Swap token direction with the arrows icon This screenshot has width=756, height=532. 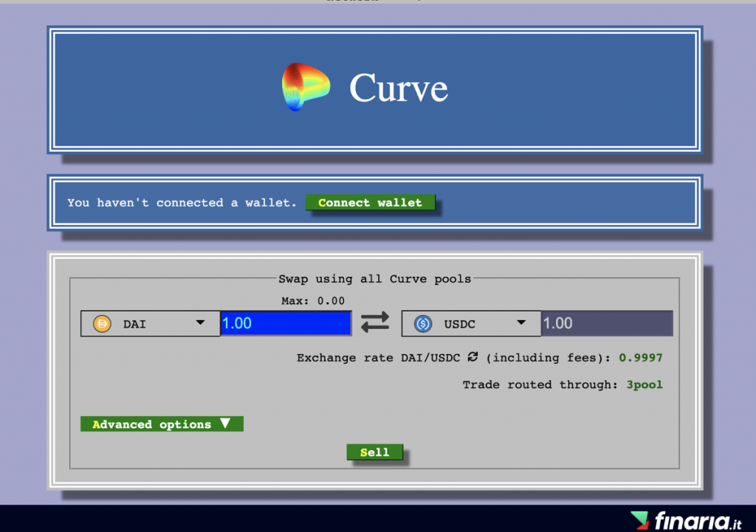coord(374,322)
